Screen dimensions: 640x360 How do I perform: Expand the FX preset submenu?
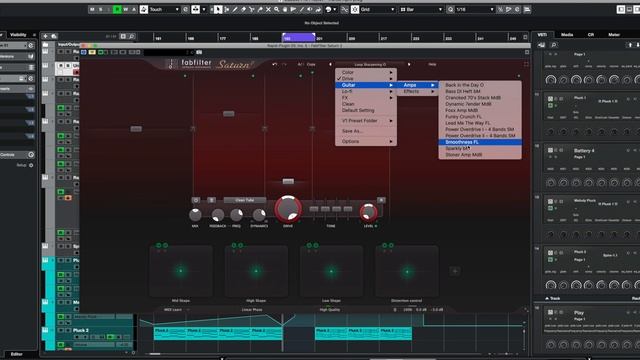pos(366,98)
